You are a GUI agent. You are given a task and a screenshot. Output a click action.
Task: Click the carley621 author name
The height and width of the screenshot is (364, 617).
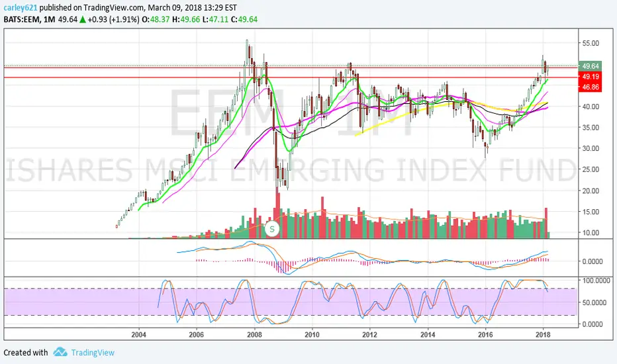tap(21, 7)
